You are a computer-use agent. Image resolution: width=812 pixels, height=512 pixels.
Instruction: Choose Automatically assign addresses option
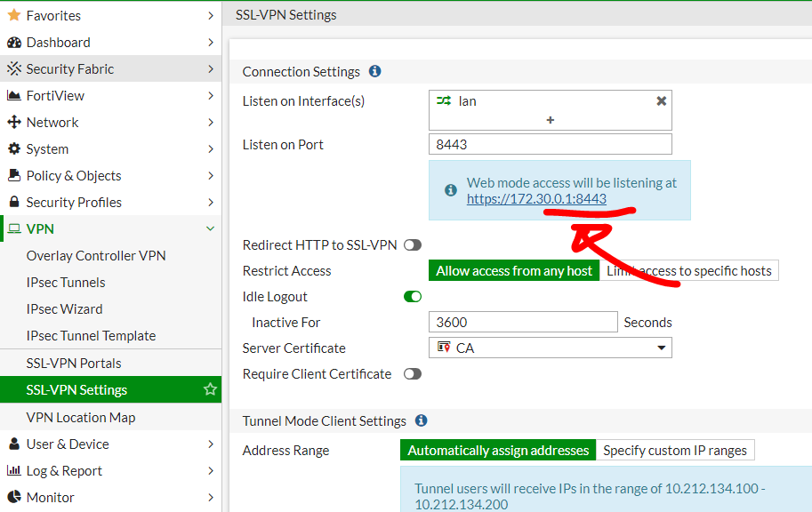(x=498, y=450)
